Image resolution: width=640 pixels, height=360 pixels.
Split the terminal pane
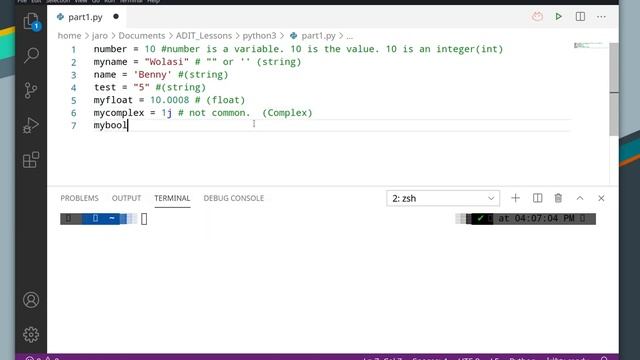(x=538, y=198)
